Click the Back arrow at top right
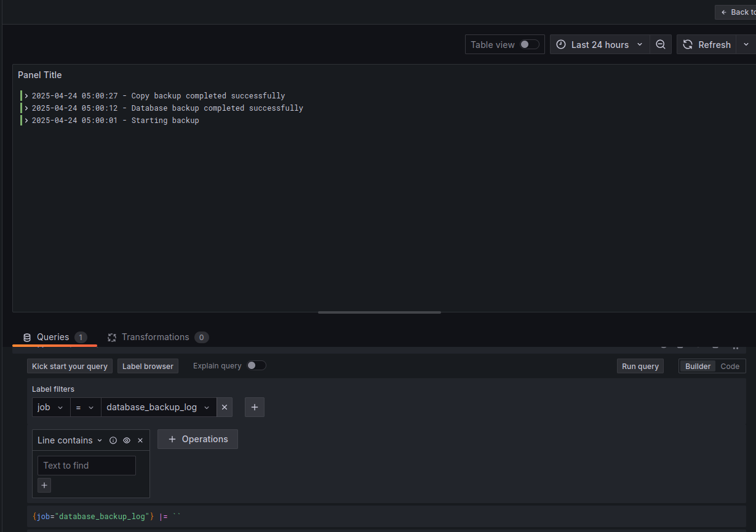756x532 pixels. tap(725, 12)
